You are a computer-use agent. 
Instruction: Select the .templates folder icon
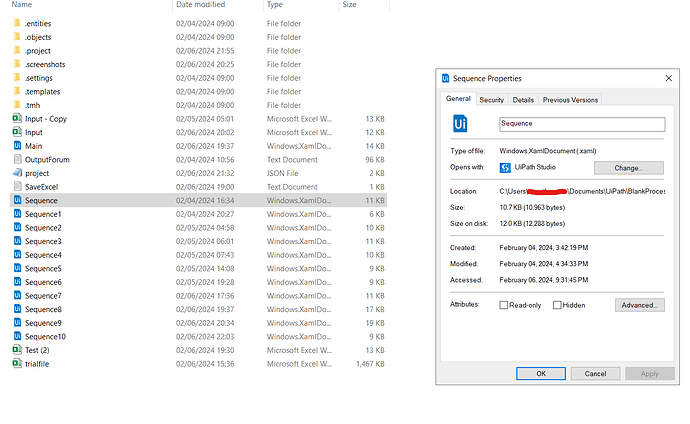click(17, 91)
